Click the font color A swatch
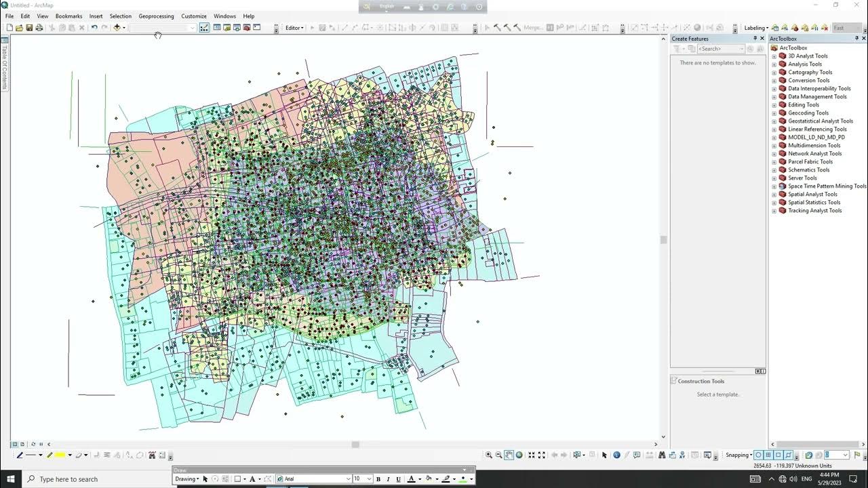 (411, 479)
